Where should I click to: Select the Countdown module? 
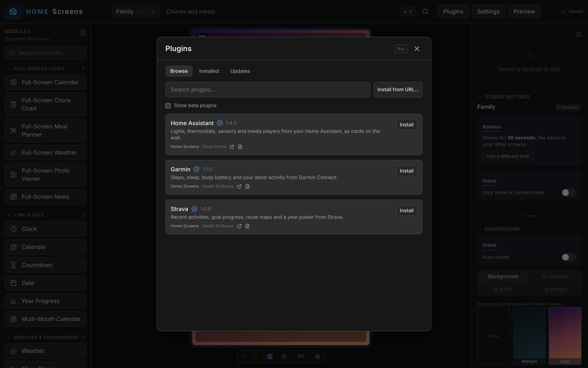coord(46,265)
